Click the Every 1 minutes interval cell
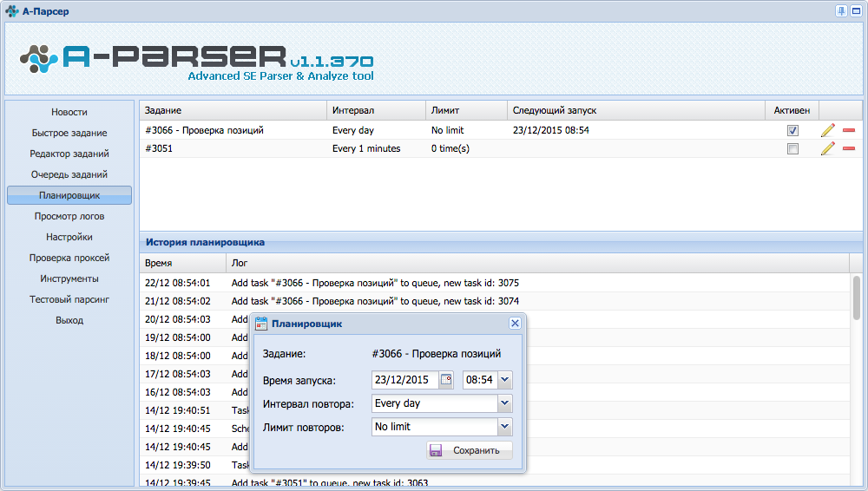The image size is (868, 491). pos(366,149)
